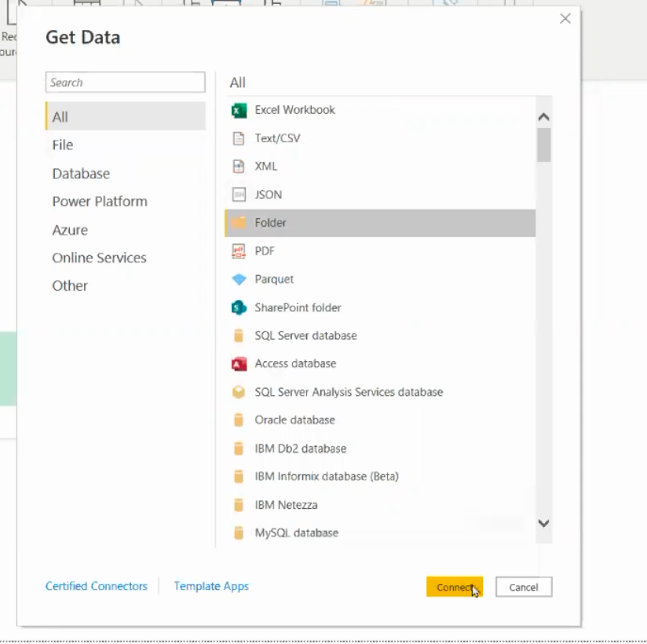Open the Template Apps link
This screenshot has width=647, height=644.
(211, 586)
